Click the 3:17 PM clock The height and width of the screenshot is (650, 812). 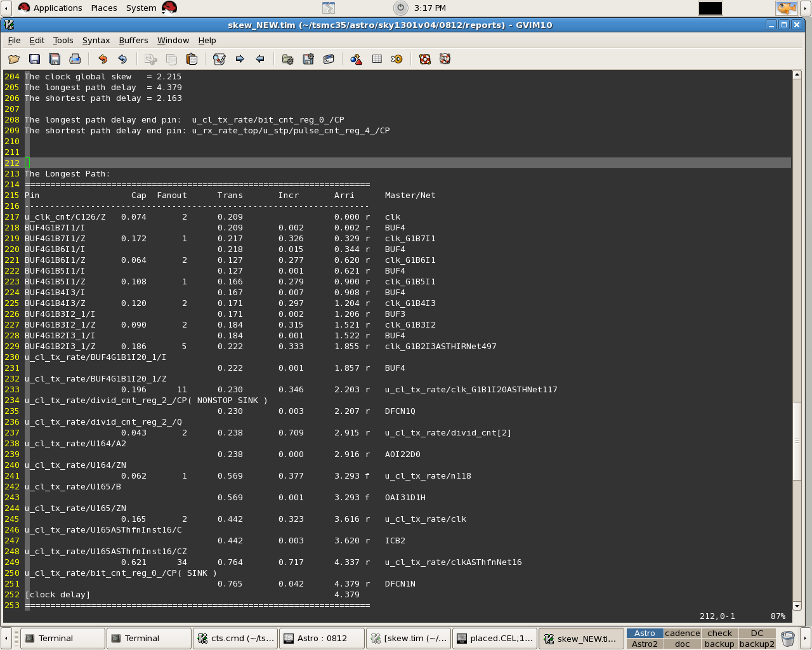point(429,8)
